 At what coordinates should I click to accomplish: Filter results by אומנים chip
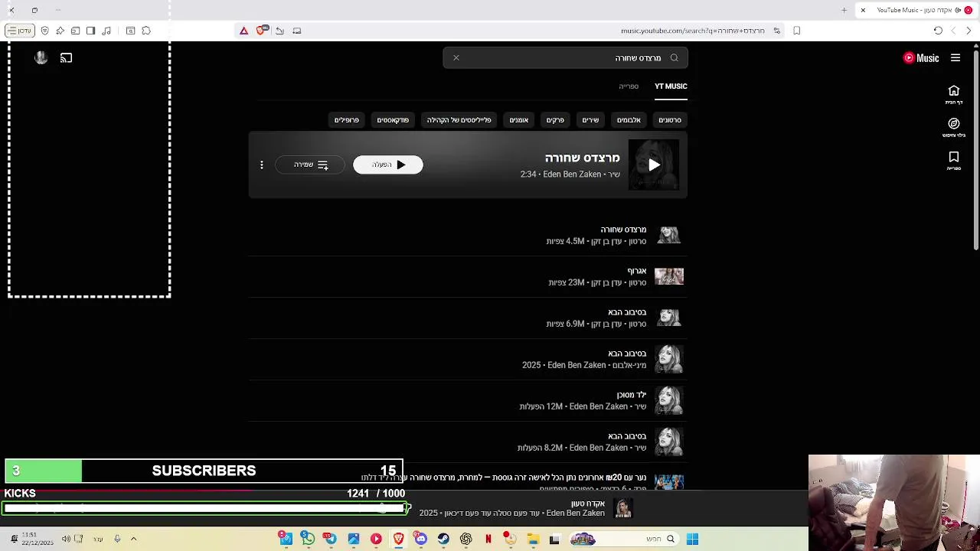coord(519,120)
